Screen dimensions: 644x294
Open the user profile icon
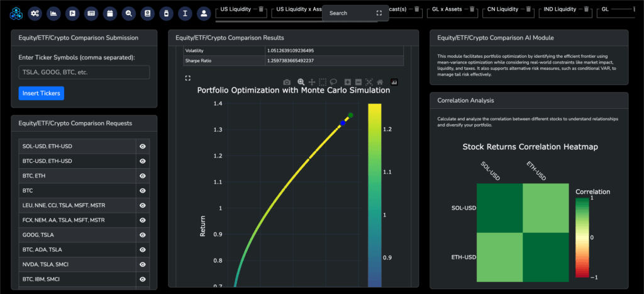click(x=203, y=13)
